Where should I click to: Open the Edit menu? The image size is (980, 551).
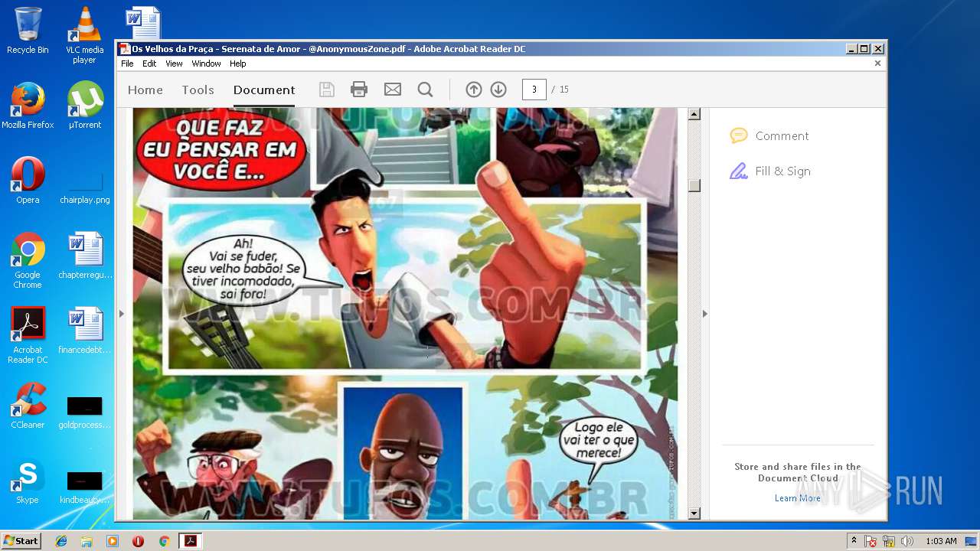[149, 64]
